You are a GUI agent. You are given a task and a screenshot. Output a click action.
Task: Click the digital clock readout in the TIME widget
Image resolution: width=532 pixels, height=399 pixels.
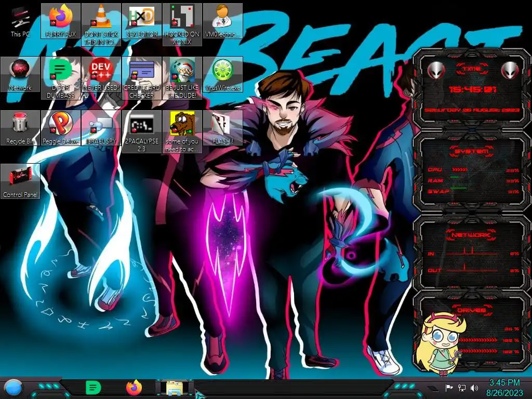click(473, 89)
